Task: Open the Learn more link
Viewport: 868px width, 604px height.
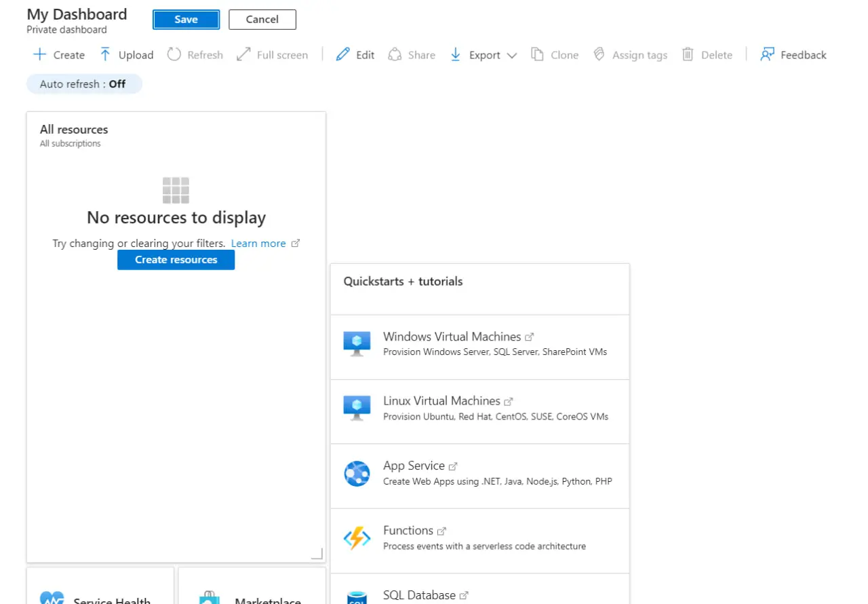Action: 258,244
